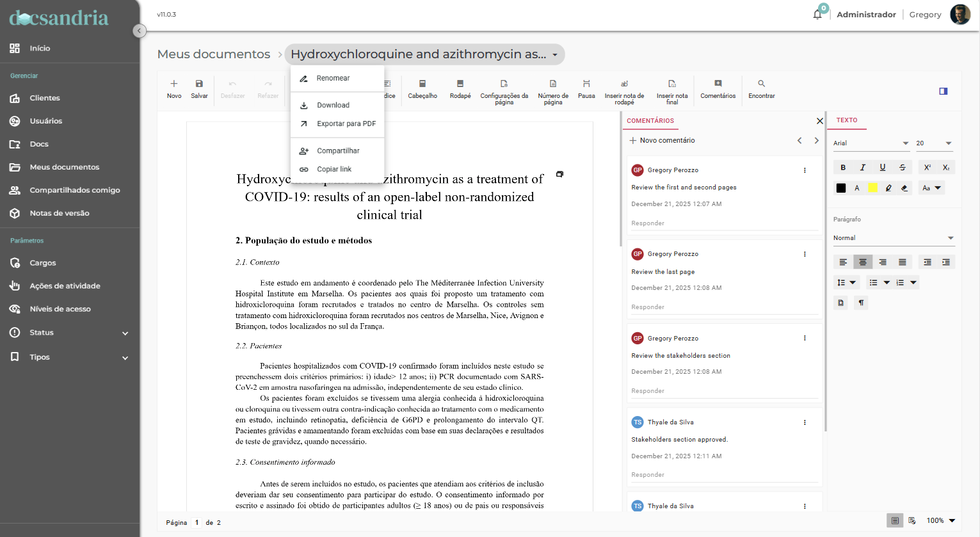Go to Meus documentos breadcrumb link
The image size is (980, 537).
(x=214, y=54)
